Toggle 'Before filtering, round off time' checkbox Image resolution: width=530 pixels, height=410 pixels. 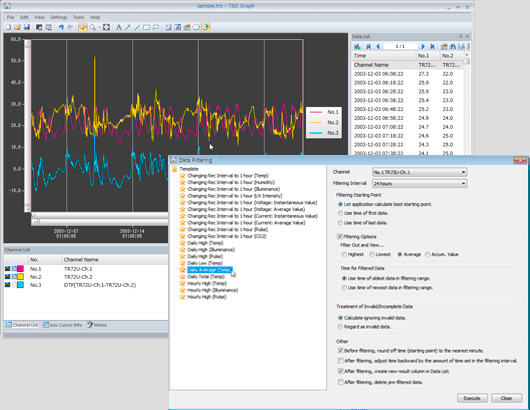(x=341, y=351)
